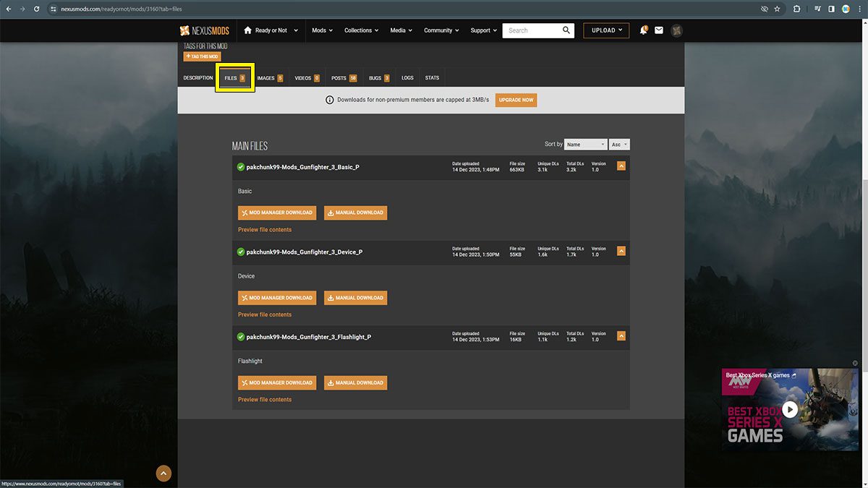This screenshot has width=868, height=488.
Task: Manual Download for Flashlight file
Action: (355, 382)
